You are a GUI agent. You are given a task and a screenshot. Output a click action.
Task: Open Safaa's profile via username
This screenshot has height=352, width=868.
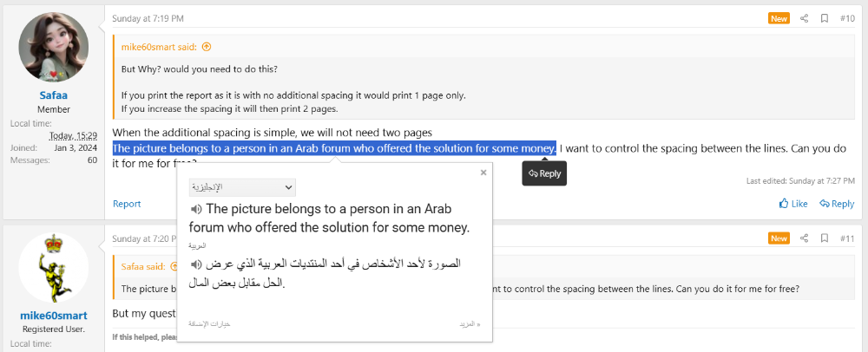click(x=54, y=95)
